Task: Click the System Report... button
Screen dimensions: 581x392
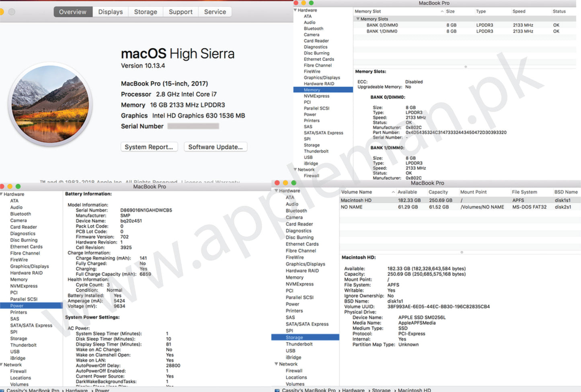Action: pyautogui.click(x=149, y=147)
